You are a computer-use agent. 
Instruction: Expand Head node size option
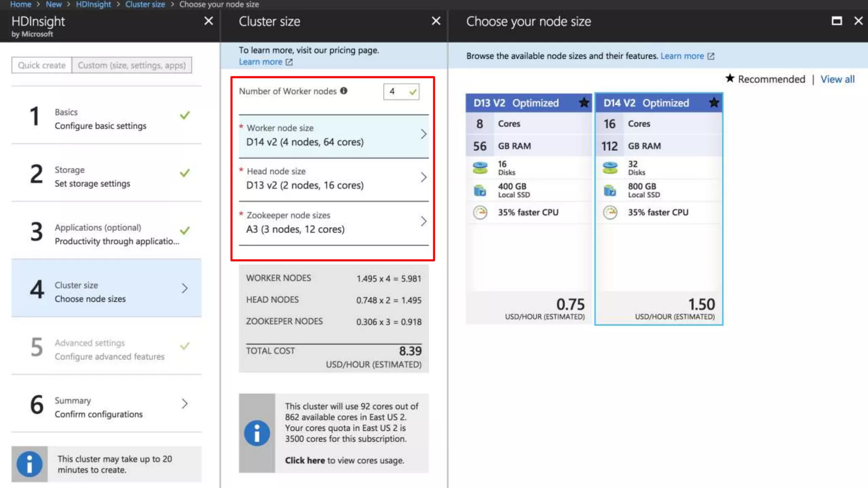coord(334,179)
